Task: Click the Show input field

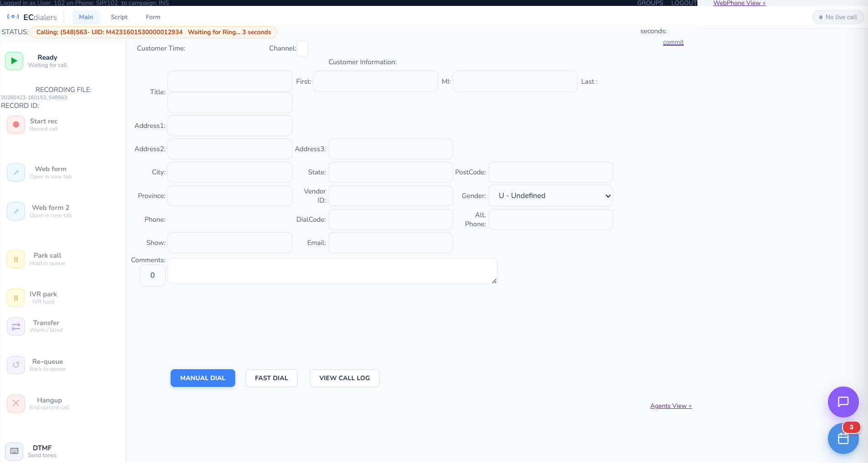Action: point(230,243)
